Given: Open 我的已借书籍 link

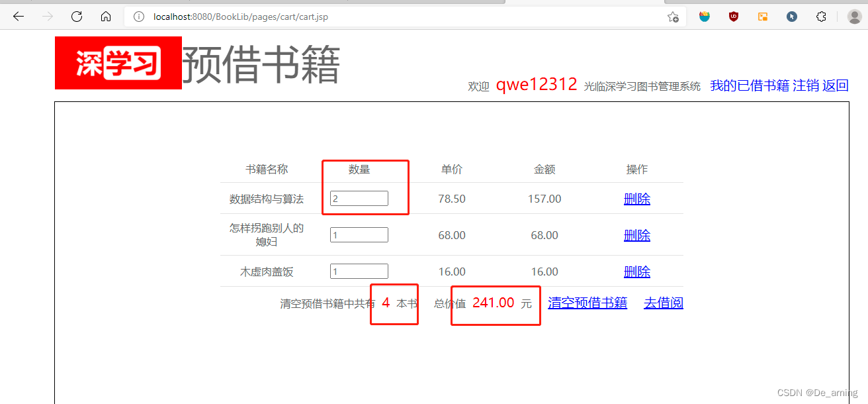Looking at the screenshot, I should point(750,85).
